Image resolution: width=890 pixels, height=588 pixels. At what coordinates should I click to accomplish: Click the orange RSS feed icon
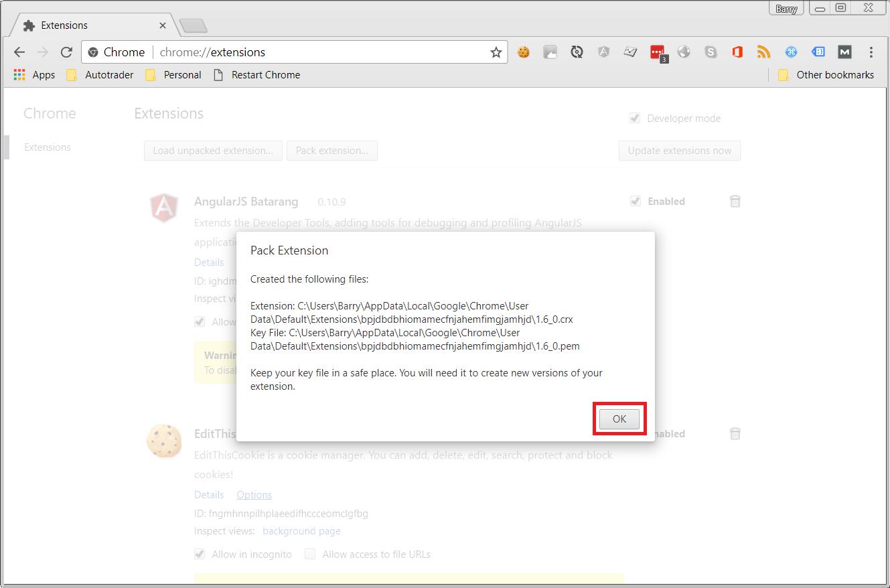764,52
